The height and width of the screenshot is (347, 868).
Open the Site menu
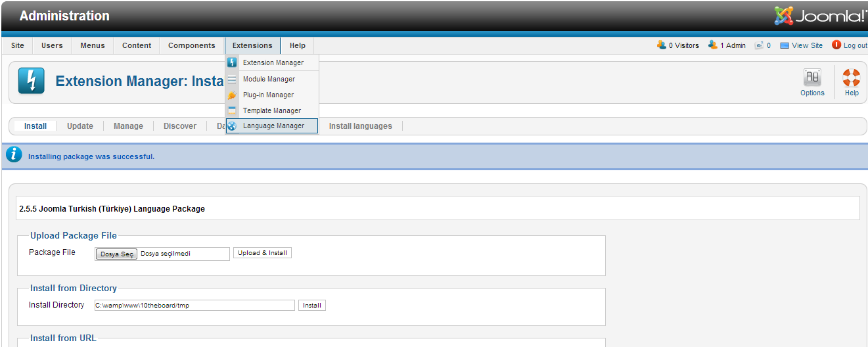[18, 45]
